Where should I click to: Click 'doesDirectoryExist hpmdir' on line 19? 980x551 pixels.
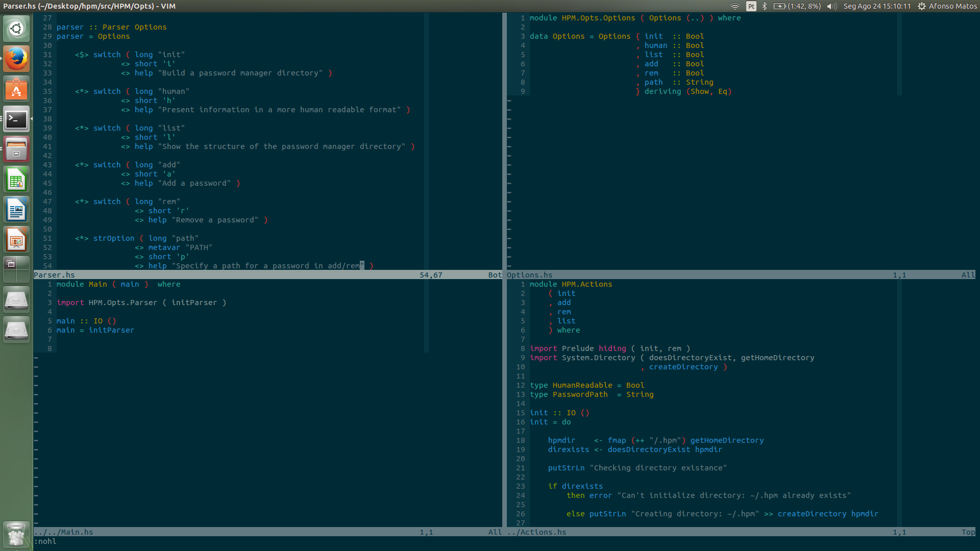click(665, 449)
